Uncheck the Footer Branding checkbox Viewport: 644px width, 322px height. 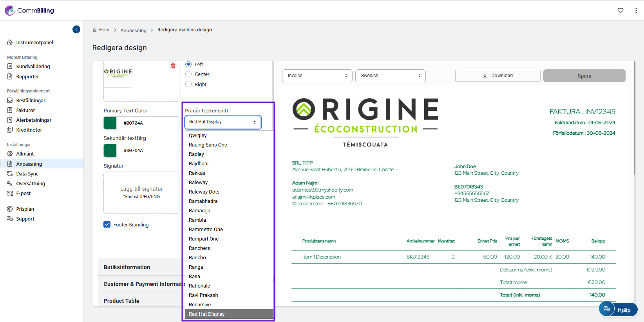(x=107, y=224)
